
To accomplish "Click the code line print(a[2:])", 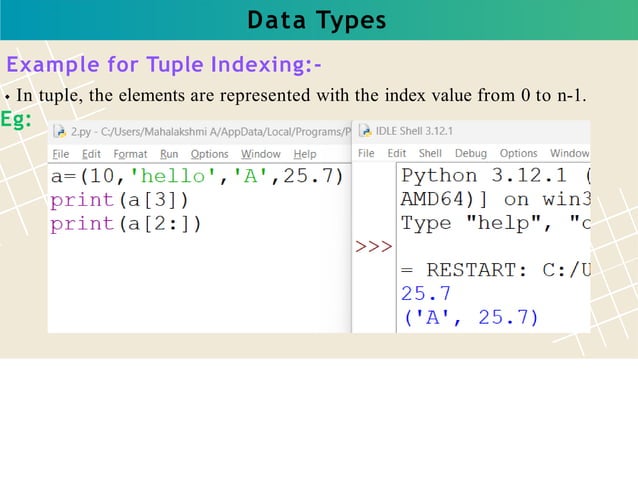I will [126, 224].
